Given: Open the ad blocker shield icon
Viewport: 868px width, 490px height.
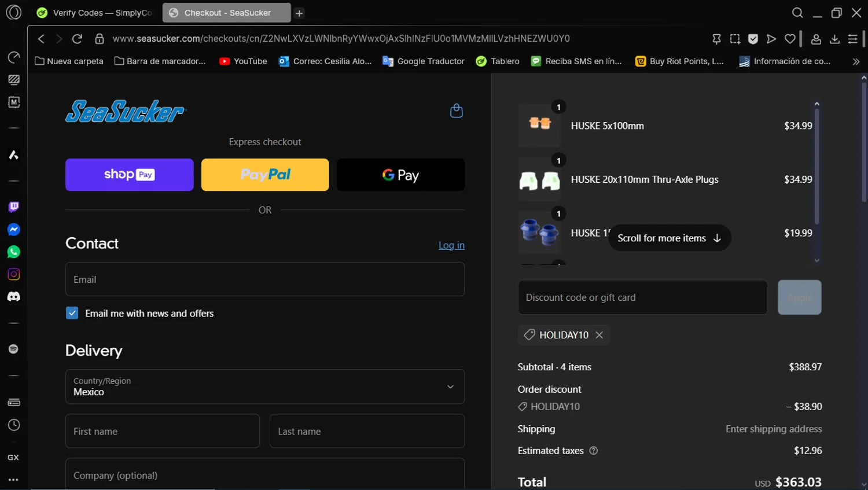Looking at the screenshot, I should (753, 39).
